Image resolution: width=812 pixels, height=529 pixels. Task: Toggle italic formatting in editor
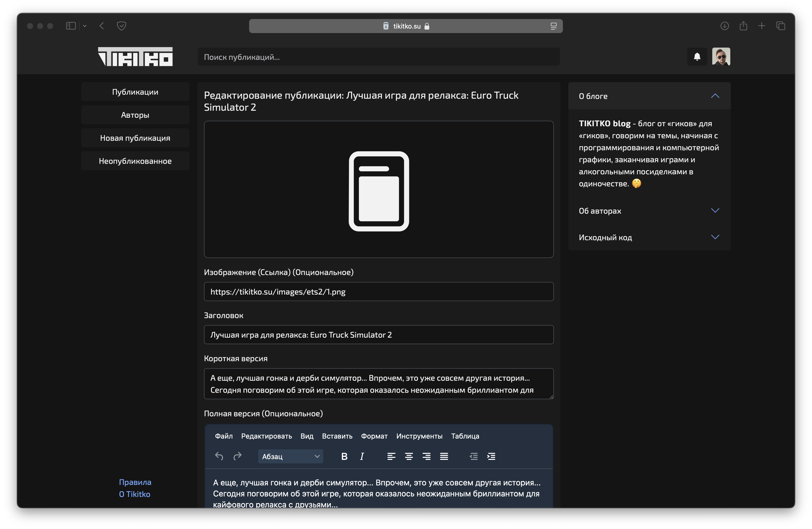pos(362,456)
